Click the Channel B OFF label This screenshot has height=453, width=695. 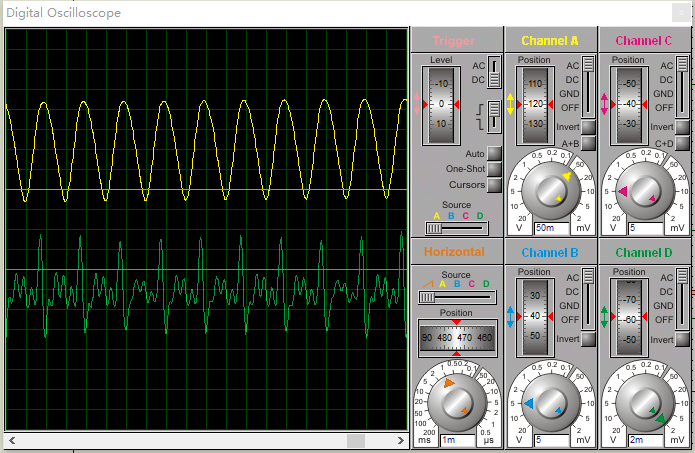coord(570,320)
